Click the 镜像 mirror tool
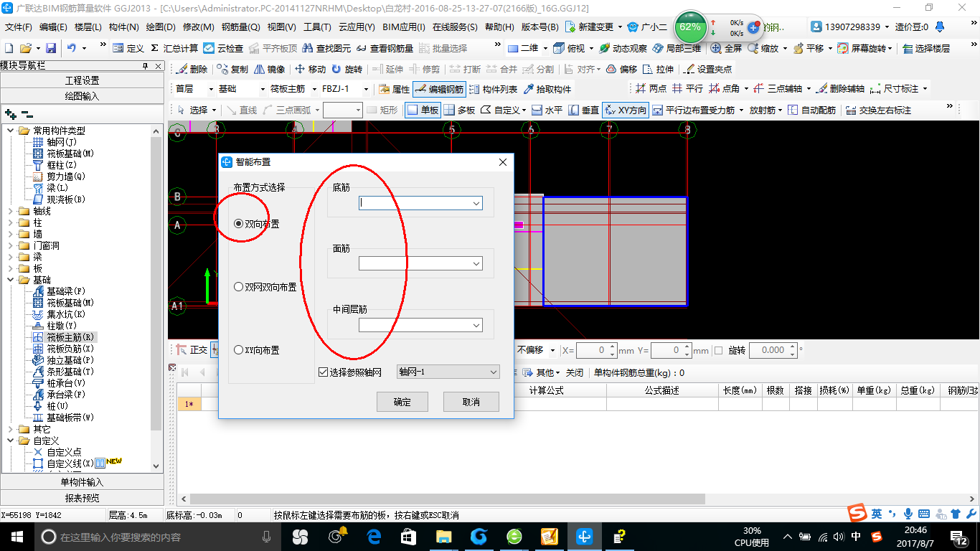This screenshot has width=980, height=551. click(269, 69)
